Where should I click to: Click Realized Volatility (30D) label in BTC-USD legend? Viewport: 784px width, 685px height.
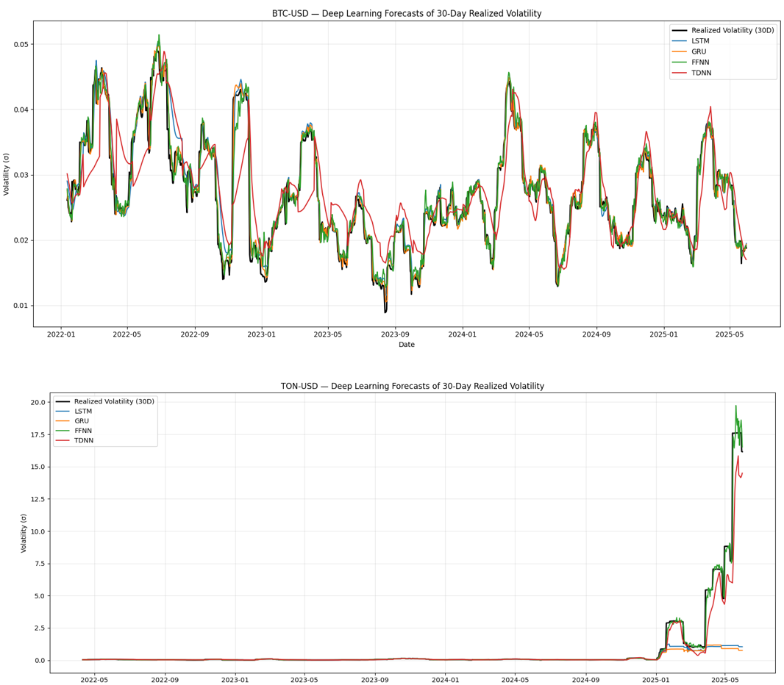coord(732,30)
